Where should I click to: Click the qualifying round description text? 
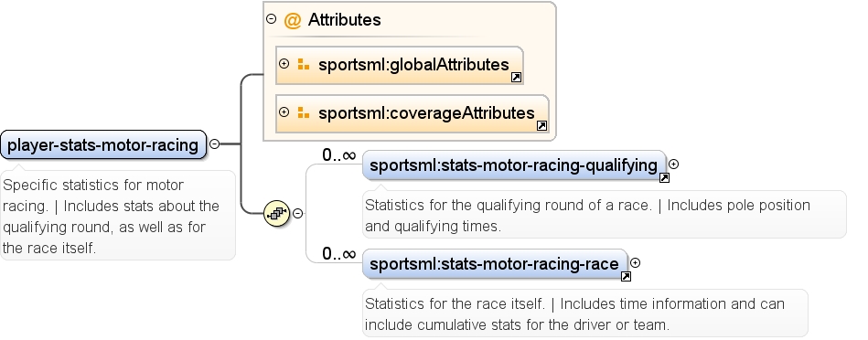(587, 216)
